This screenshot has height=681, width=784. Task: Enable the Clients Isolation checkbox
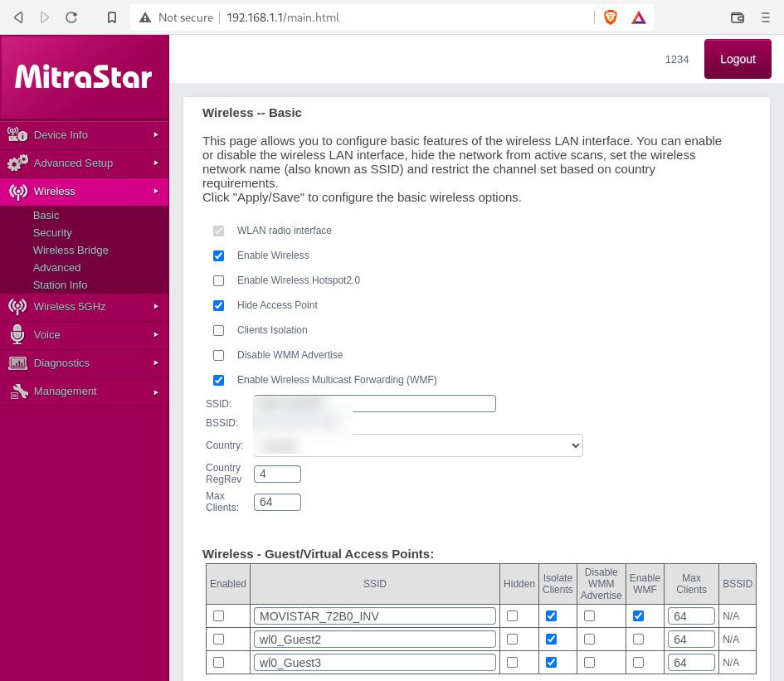(x=219, y=330)
